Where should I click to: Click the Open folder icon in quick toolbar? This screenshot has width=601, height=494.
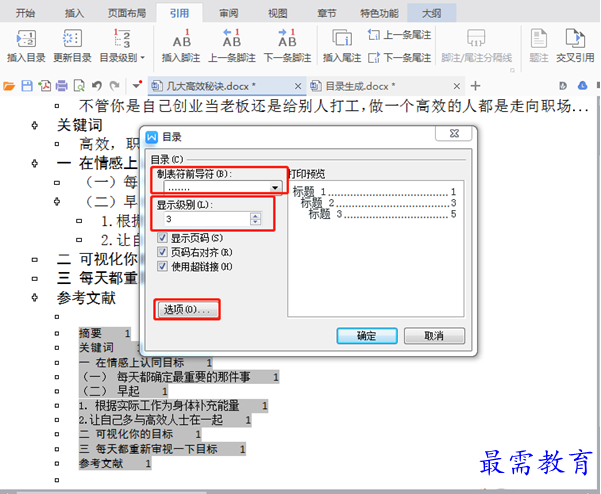[9, 86]
